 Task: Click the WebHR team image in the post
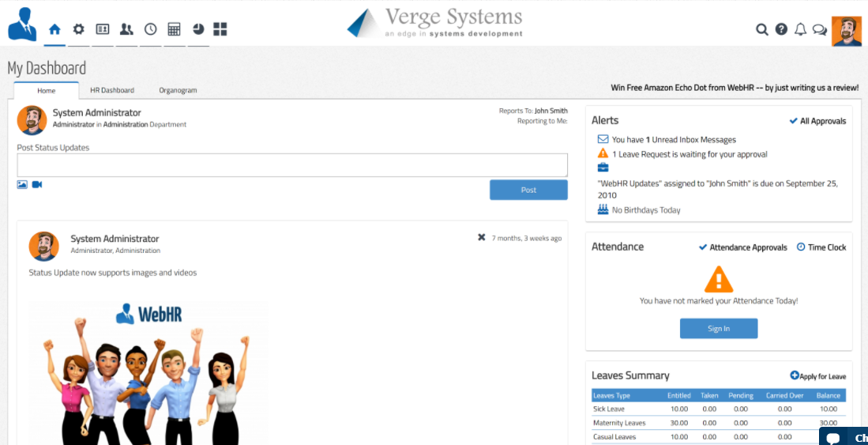click(148, 374)
